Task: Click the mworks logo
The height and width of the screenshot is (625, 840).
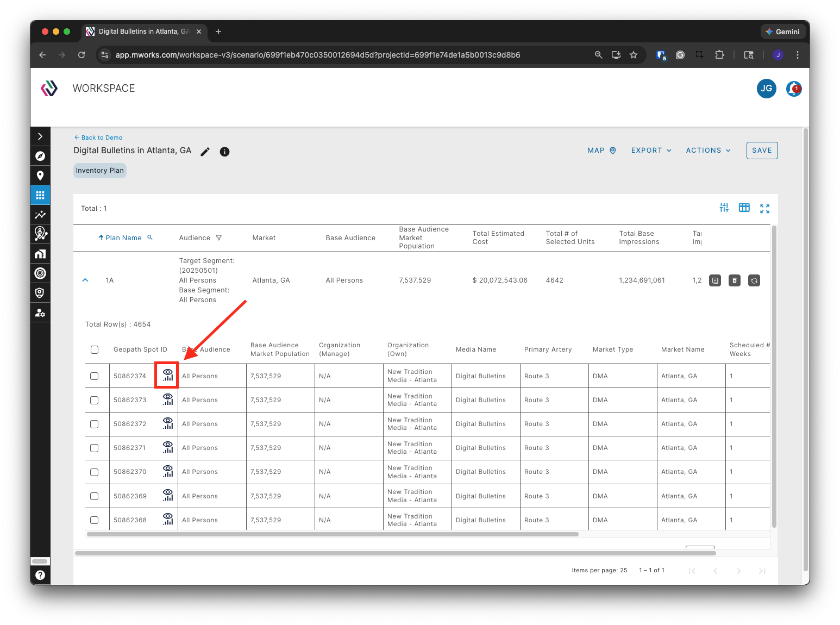Action: tap(49, 88)
